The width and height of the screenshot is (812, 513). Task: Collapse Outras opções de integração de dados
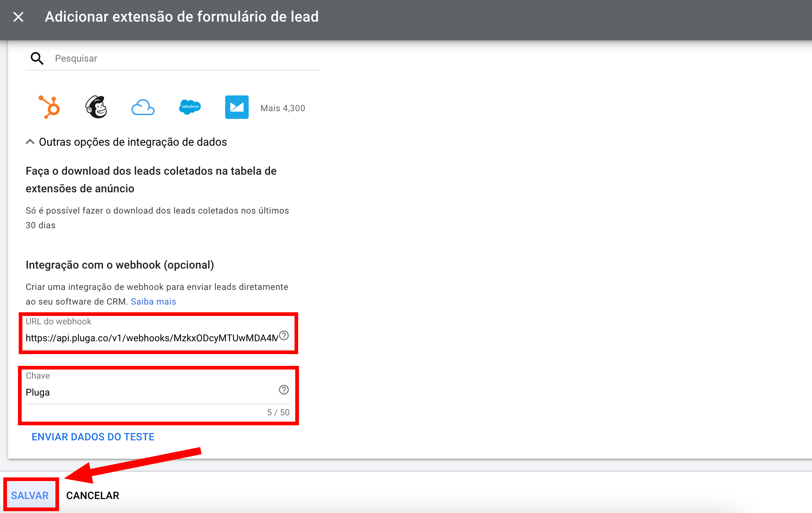click(x=30, y=142)
